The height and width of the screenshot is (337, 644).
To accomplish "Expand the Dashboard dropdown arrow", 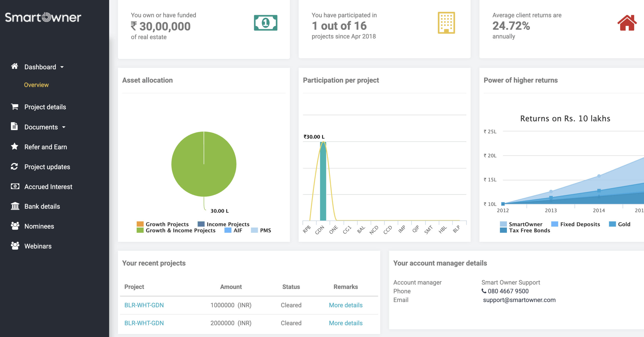I will coord(62,67).
